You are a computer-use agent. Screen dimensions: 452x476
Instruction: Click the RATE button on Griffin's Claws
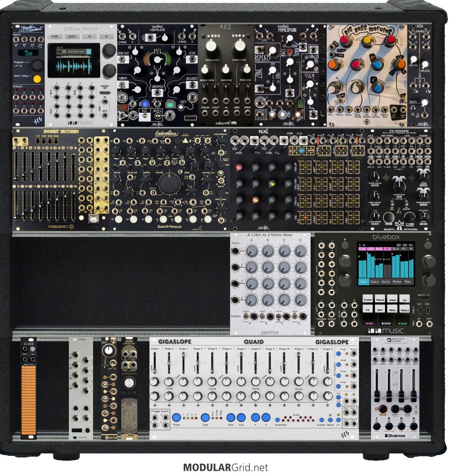(x=377, y=427)
